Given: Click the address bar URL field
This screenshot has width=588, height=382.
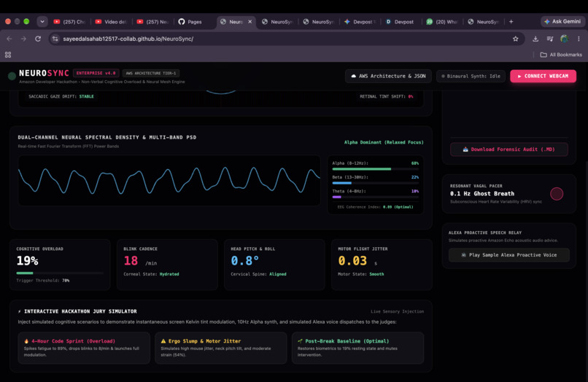Looking at the screenshot, I should (285, 39).
